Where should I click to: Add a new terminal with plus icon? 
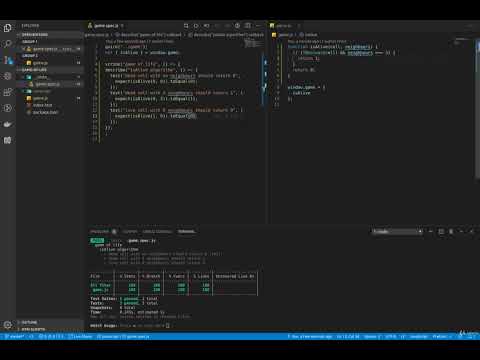[431, 231]
